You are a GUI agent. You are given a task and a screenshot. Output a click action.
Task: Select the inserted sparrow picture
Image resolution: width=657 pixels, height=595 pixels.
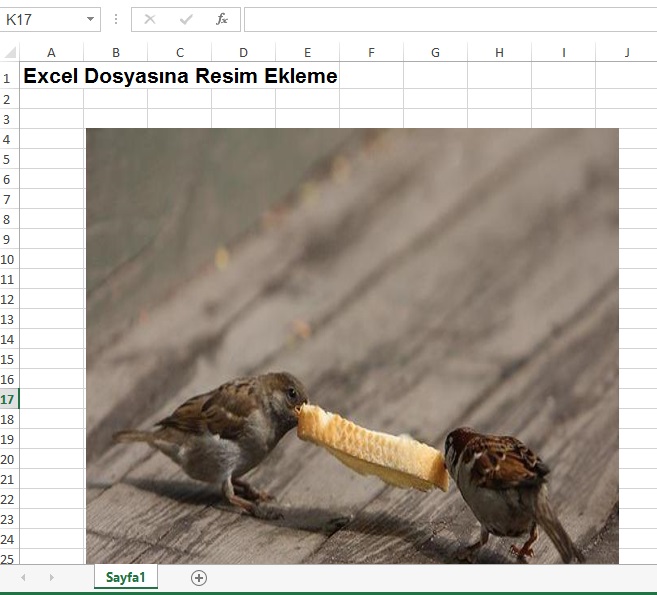(x=352, y=346)
